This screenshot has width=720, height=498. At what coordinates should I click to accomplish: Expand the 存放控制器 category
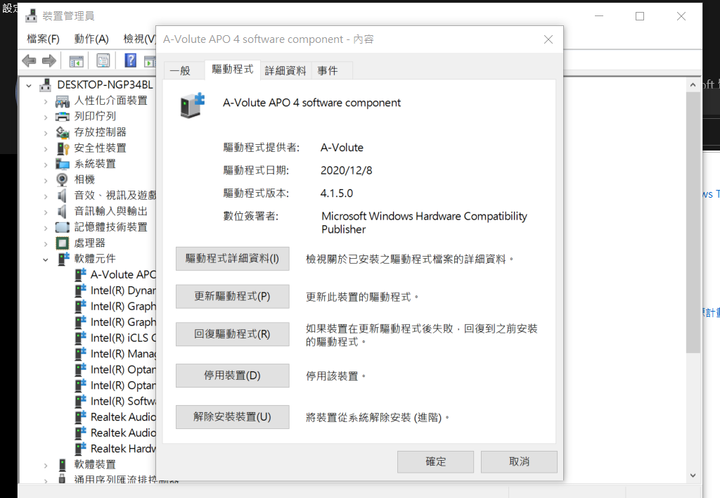pos(45,133)
